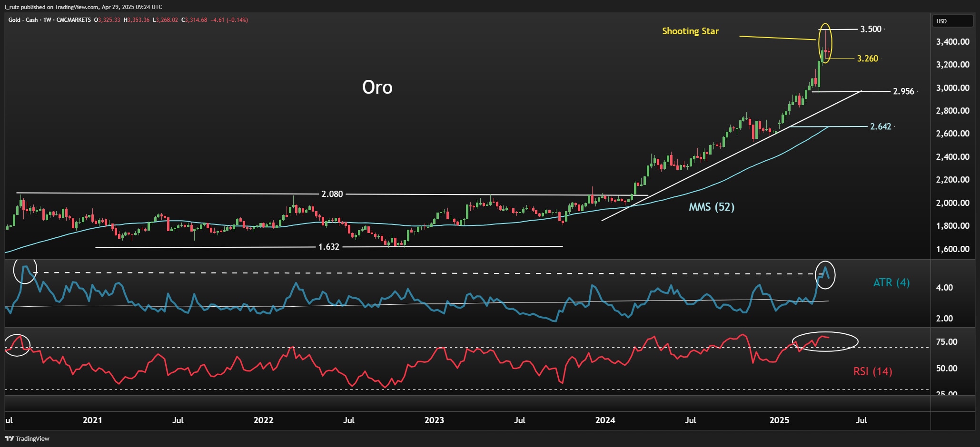980x447 pixels.
Task: Click 2,400.00 on the price axis
Action: (x=952, y=157)
